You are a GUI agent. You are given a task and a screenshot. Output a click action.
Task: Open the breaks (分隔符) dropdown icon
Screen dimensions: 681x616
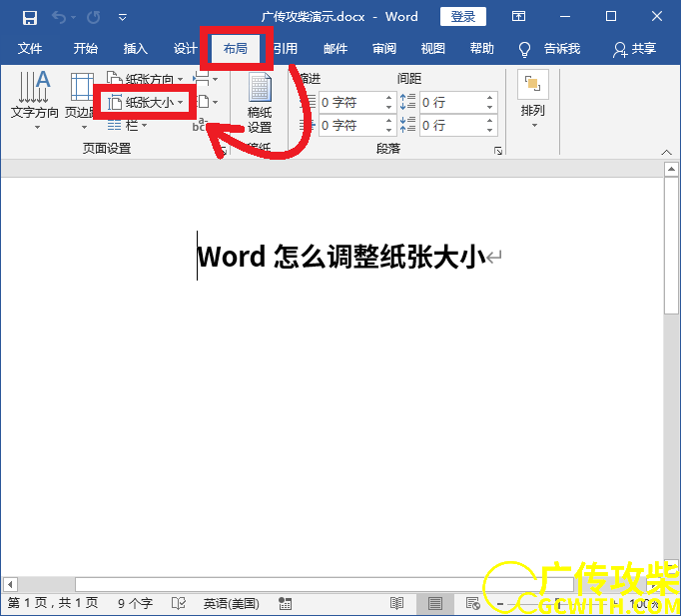206,79
